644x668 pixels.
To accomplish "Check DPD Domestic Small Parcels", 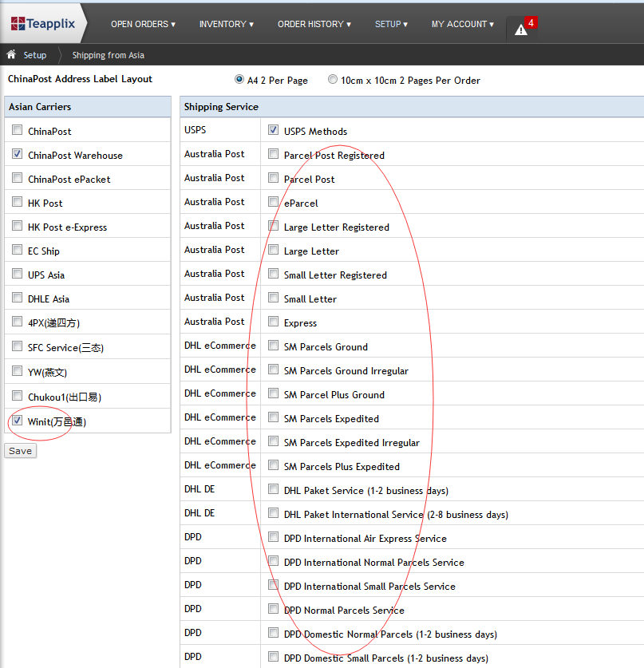I will tap(274, 656).
